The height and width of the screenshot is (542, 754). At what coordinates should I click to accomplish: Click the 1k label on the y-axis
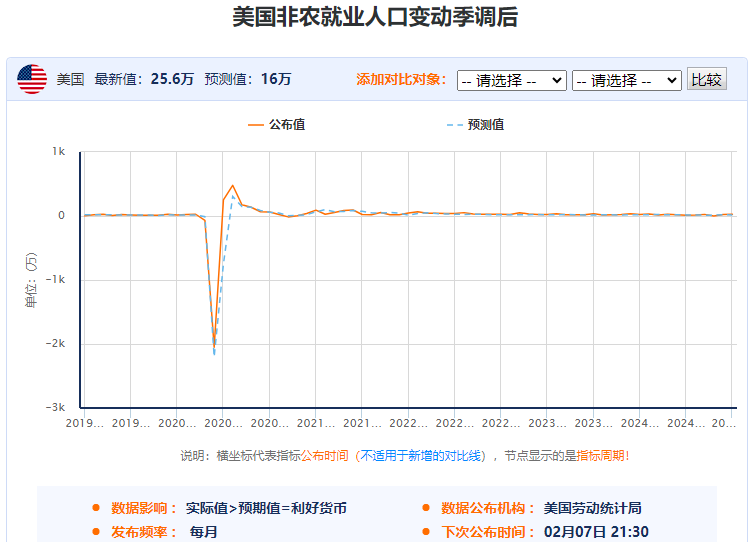pyautogui.click(x=58, y=152)
